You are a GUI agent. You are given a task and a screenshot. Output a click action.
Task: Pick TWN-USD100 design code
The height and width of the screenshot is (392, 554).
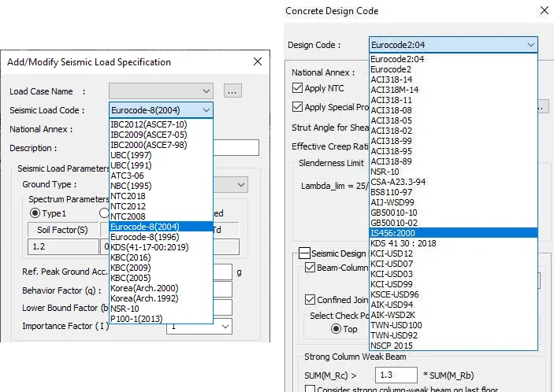453,325
